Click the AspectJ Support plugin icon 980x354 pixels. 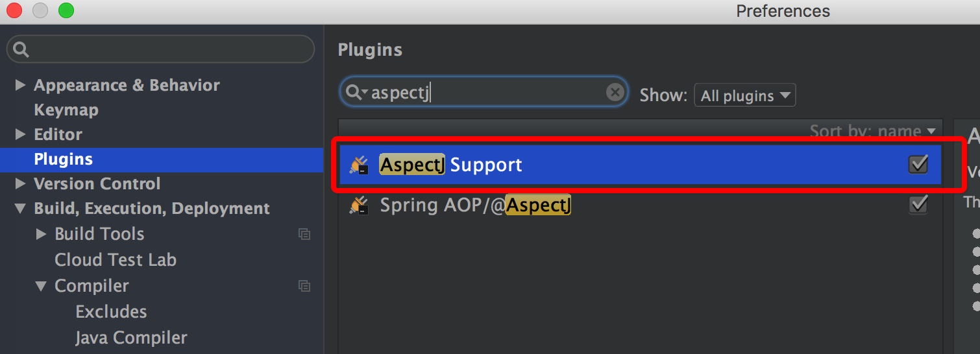pyautogui.click(x=359, y=165)
